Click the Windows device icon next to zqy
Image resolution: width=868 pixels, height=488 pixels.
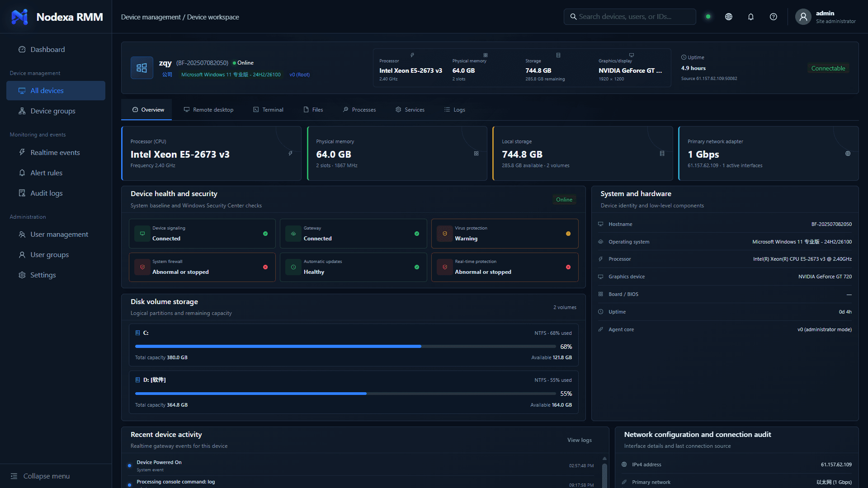tap(142, 68)
